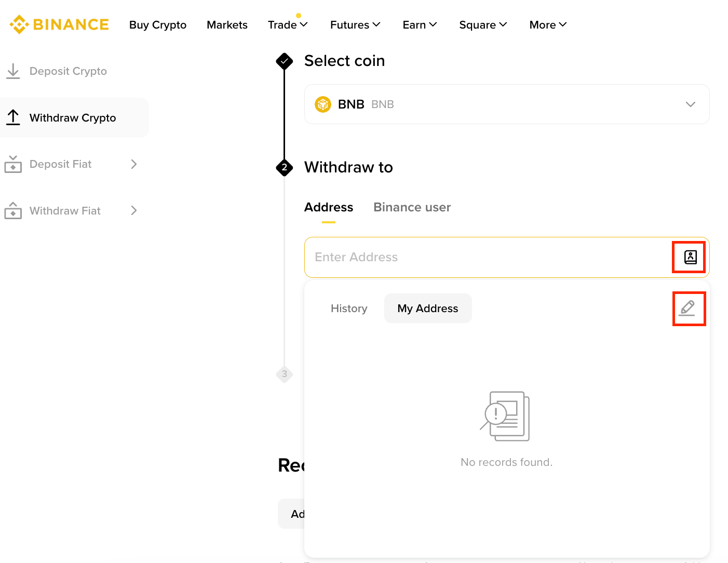This screenshot has height=563, width=728.
Task: Open the Earn dropdown menu
Action: pos(420,25)
